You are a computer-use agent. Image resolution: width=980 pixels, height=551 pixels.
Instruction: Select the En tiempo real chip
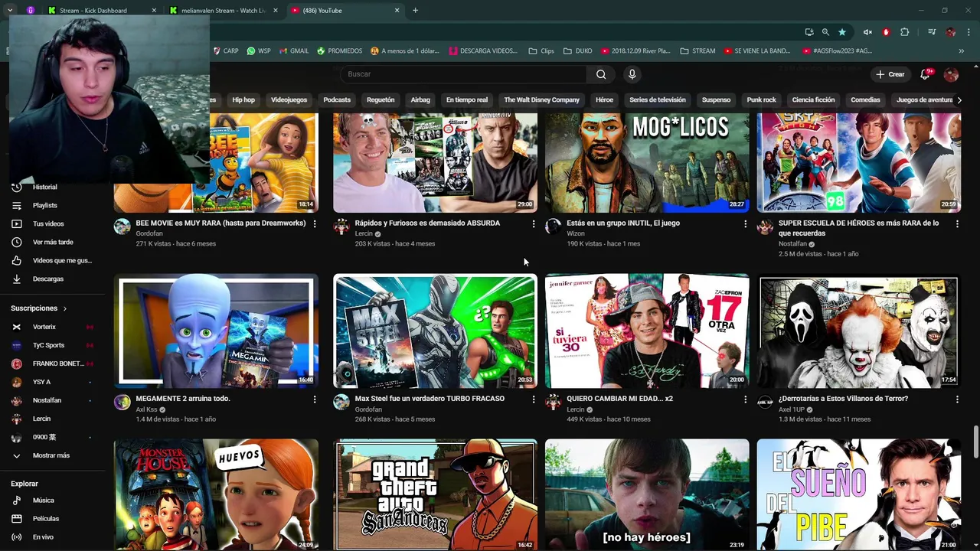point(467,99)
